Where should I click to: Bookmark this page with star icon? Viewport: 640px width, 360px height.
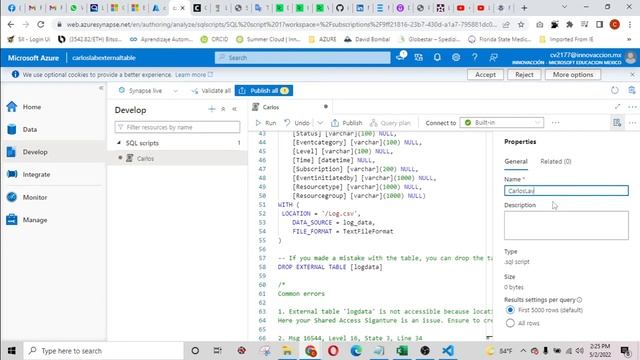coord(521,24)
